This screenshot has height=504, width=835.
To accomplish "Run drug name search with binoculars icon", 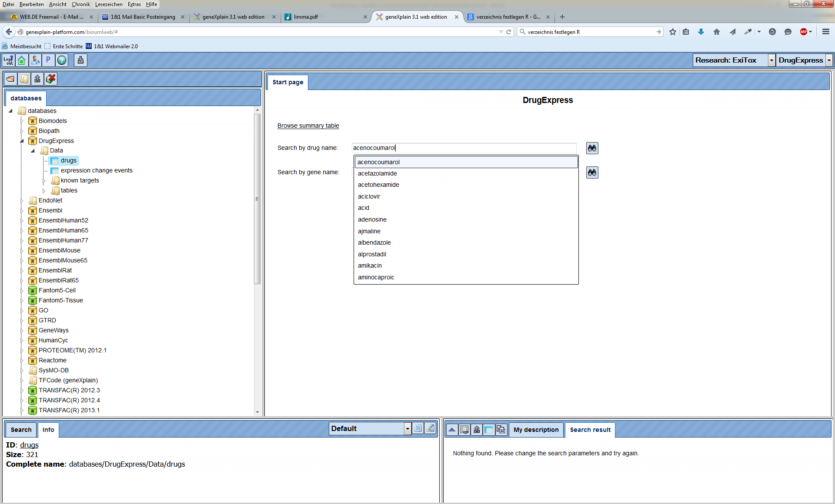I will 592,148.
